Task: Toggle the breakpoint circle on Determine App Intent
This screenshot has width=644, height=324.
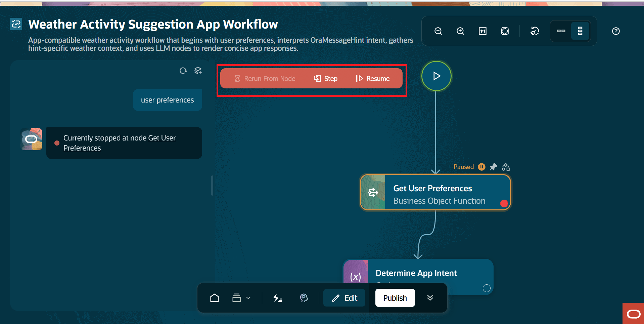Action: pos(487,288)
